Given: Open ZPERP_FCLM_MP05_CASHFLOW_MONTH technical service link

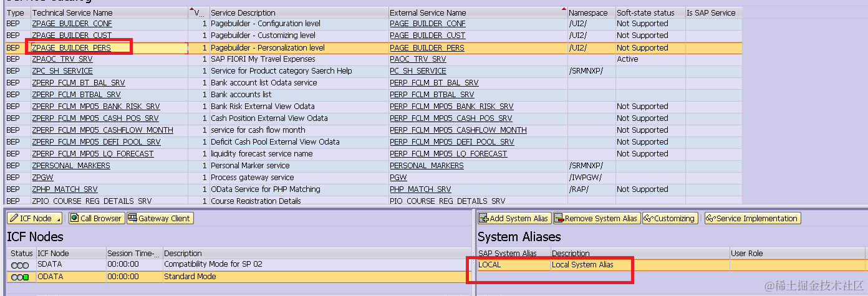Looking at the screenshot, I should click(x=102, y=130).
